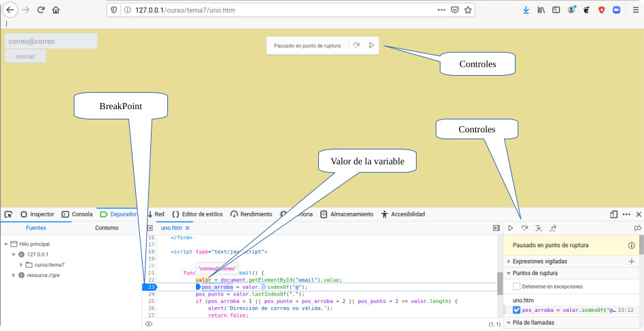Step into function in debugger controls
This screenshot has width=644, height=331.
(538, 228)
